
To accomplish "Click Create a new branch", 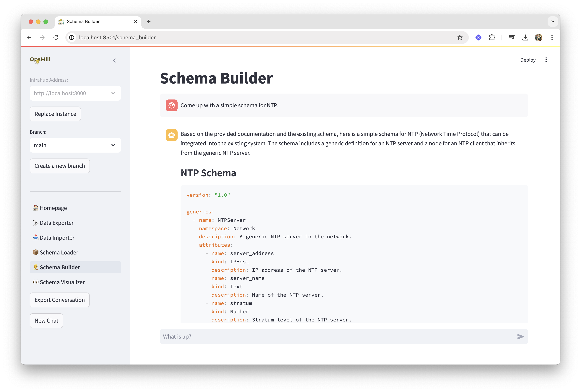I will [59, 166].
